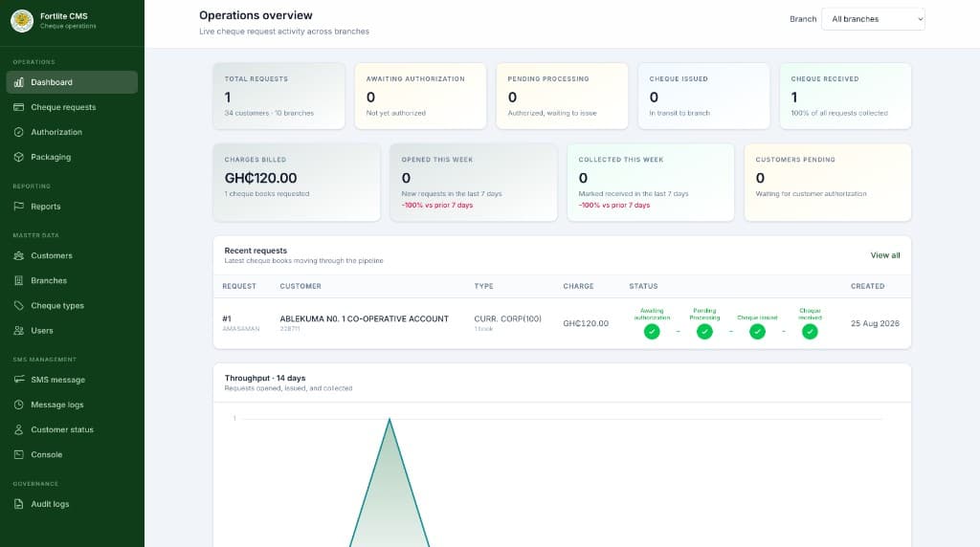980x547 pixels.
Task: Open the Users page
Action: point(72,330)
